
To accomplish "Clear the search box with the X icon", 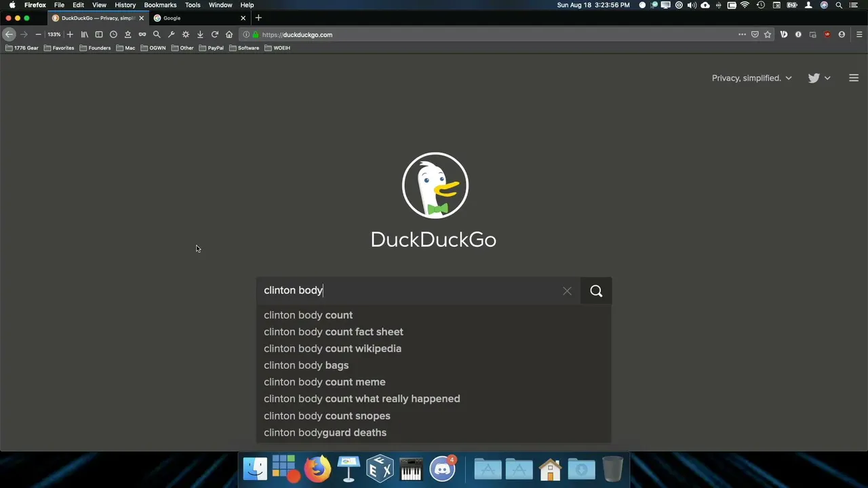I will pyautogui.click(x=567, y=291).
